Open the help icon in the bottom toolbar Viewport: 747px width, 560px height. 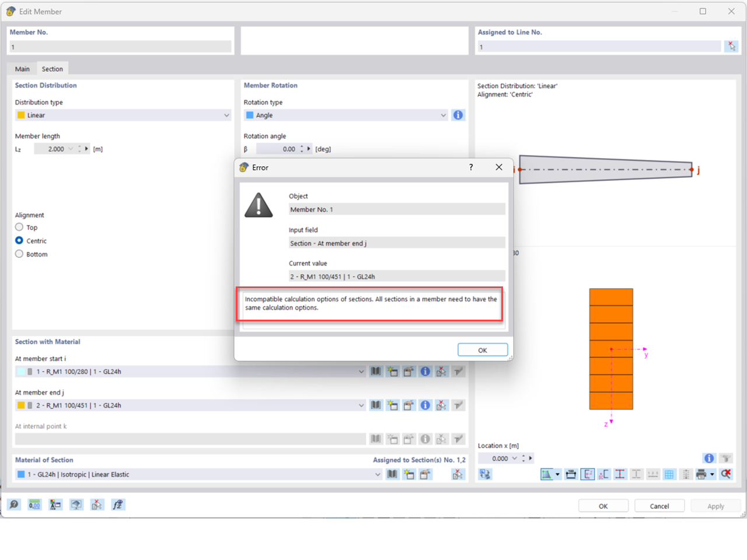coord(14,505)
